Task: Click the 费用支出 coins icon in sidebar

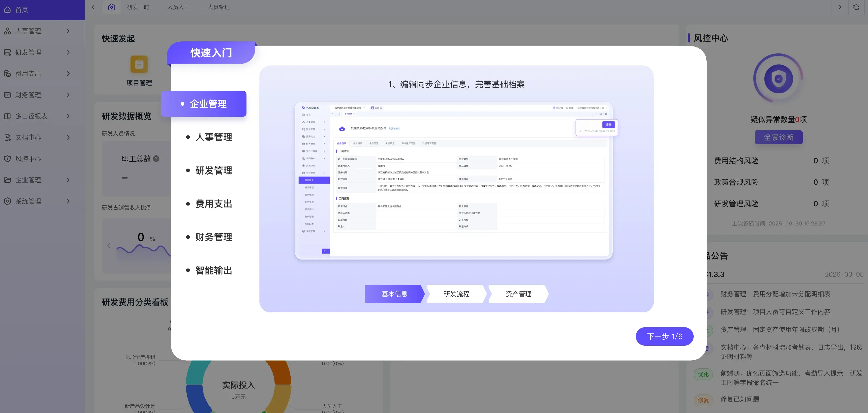Action: pos(7,74)
